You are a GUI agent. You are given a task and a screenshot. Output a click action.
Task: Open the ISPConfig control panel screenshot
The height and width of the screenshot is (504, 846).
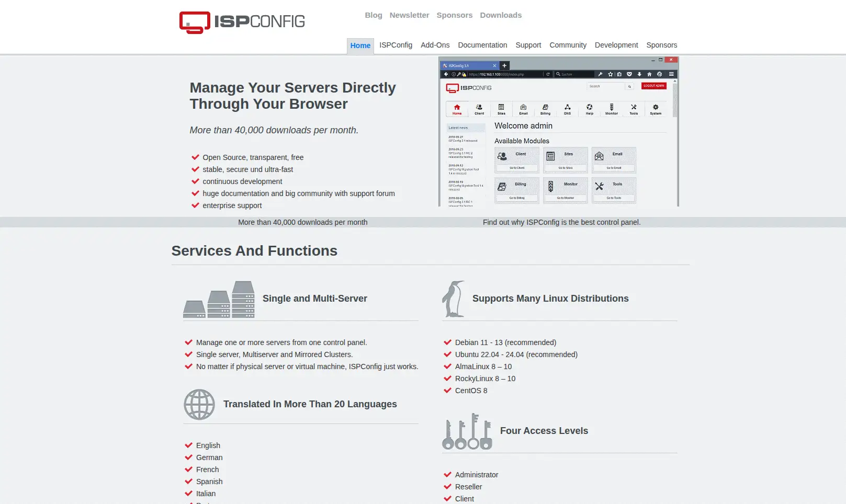pyautogui.click(x=558, y=132)
